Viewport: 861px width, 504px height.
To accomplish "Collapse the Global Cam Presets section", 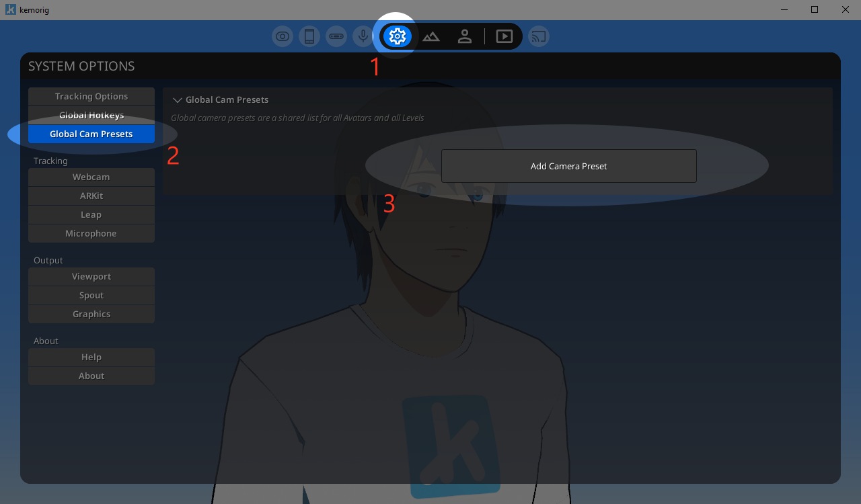I will click(x=178, y=100).
